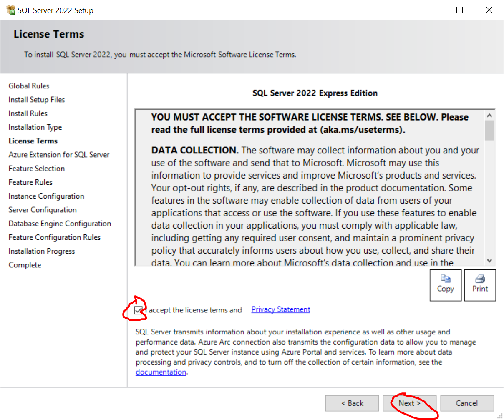Select the Install Setup Files step
Image resolution: width=504 pixels, height=420 pixels.
(x=37, y=100)
